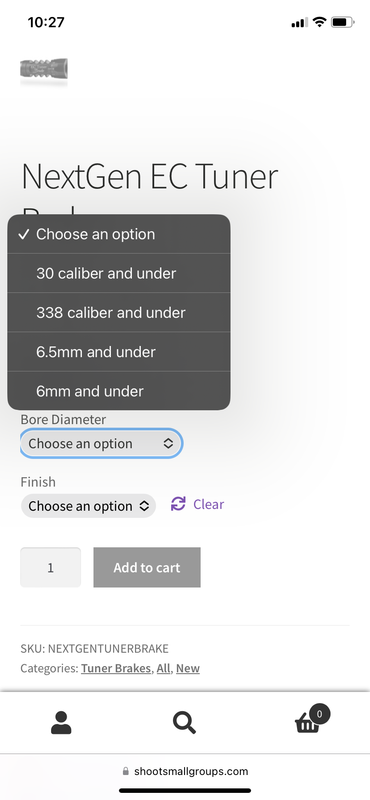Select '30 caliber and under'

119,273
